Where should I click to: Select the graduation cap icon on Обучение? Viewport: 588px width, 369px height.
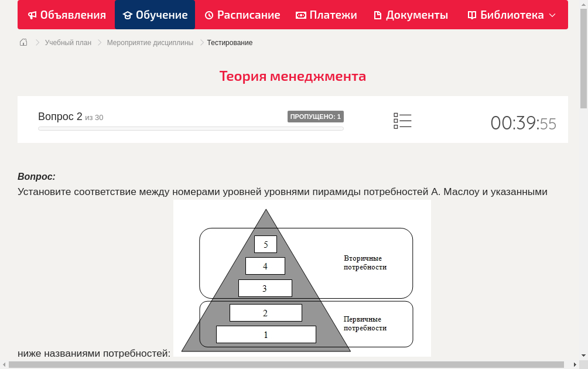(128, 15)
